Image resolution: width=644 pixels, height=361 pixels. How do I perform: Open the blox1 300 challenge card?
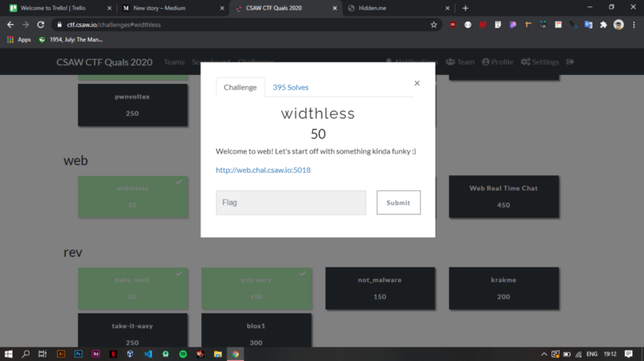click(x=256, y=330)
